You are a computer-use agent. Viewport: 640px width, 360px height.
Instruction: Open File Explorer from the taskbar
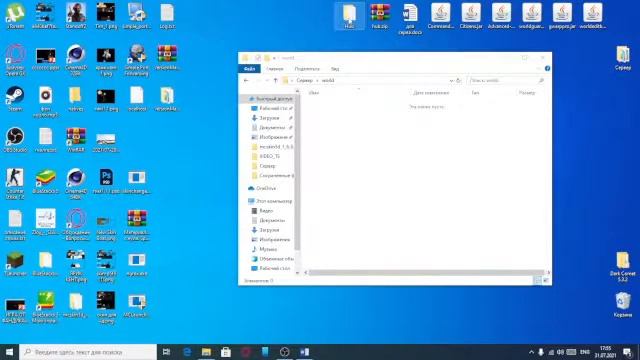click(x=207, y=352)
